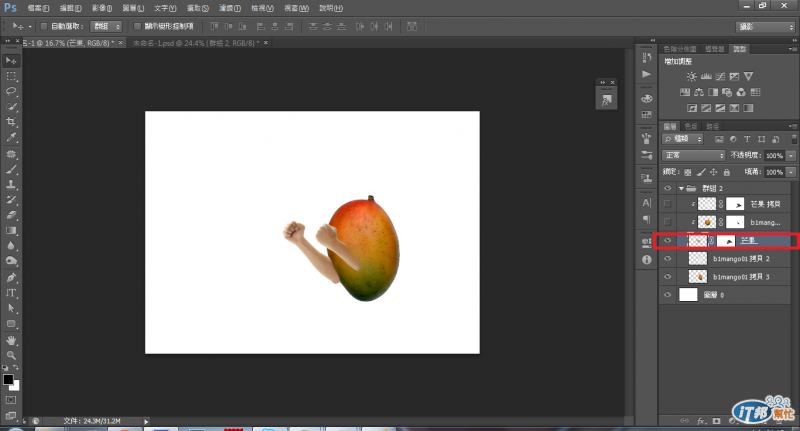
Task: Select the Clone Stamp tool
Action: (x=11, y=185)
